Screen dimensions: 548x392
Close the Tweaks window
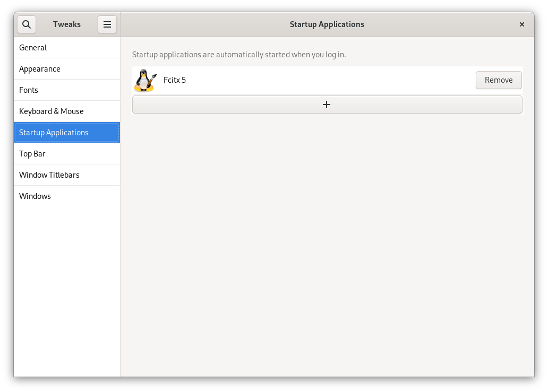click(x=522, y=24)
